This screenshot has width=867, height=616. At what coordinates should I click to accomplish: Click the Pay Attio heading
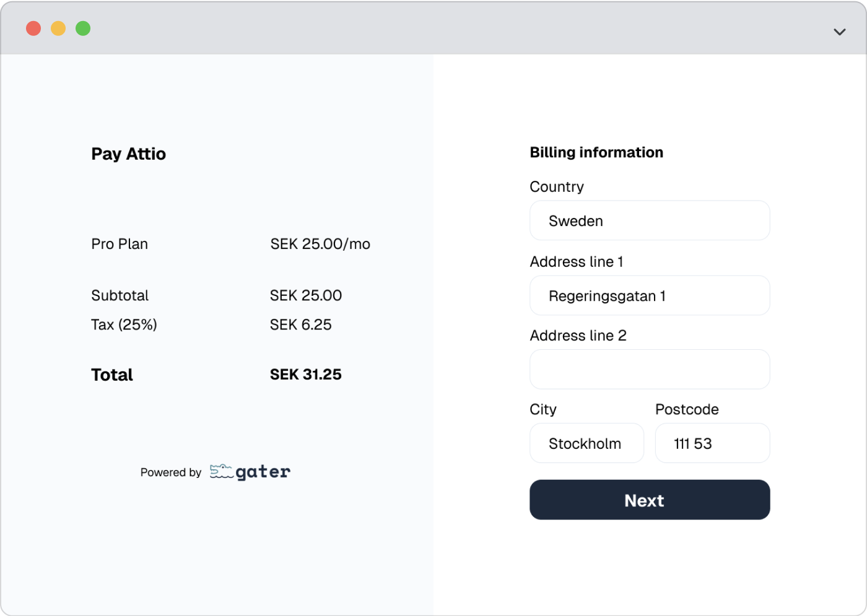click(128, 154)
